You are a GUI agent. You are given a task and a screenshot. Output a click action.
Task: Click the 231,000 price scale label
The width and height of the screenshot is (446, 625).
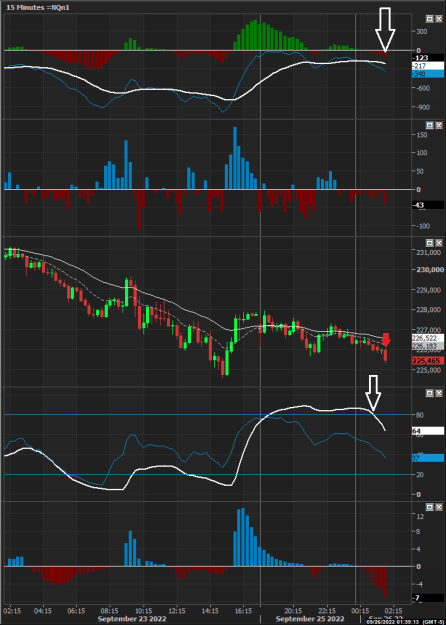(428, 253)
